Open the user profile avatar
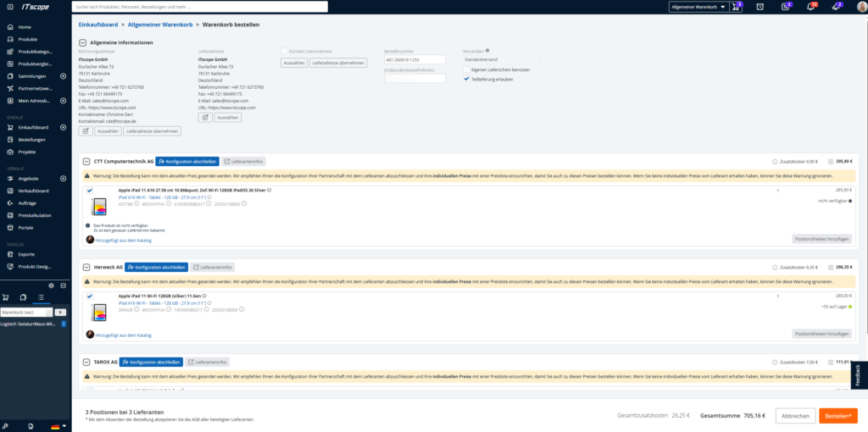Viewport: 868px width, 432px height. pyautogui.click(x=861, y=7)
